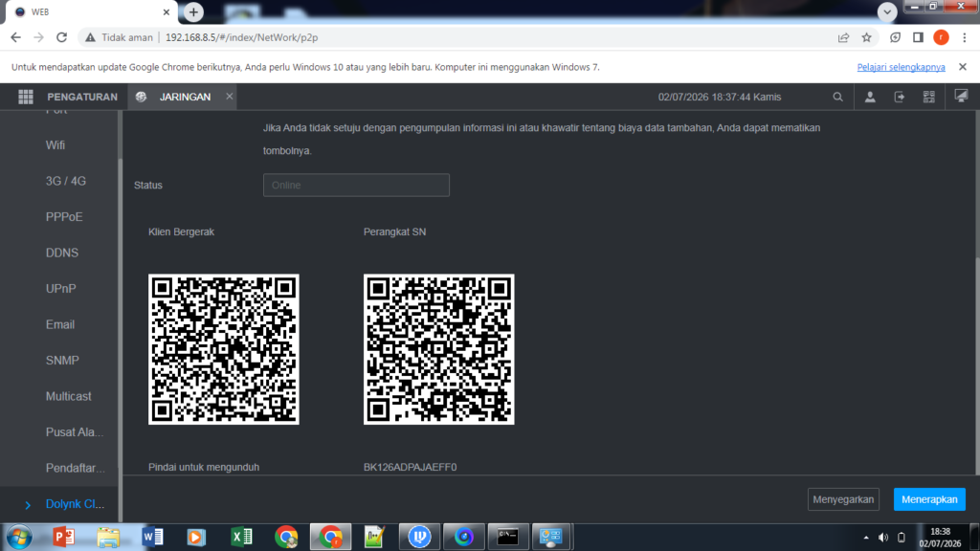Click the date time 02/07/2026 18:37:44 Kamis

click(x=720, y=97)
